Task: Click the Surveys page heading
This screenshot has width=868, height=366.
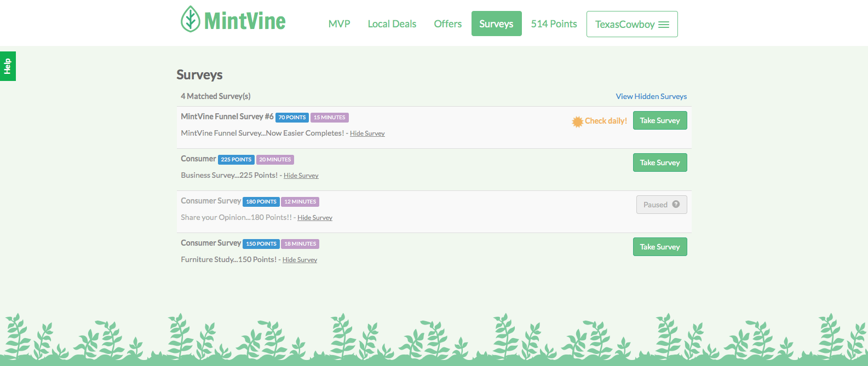Action: (199, 75)
